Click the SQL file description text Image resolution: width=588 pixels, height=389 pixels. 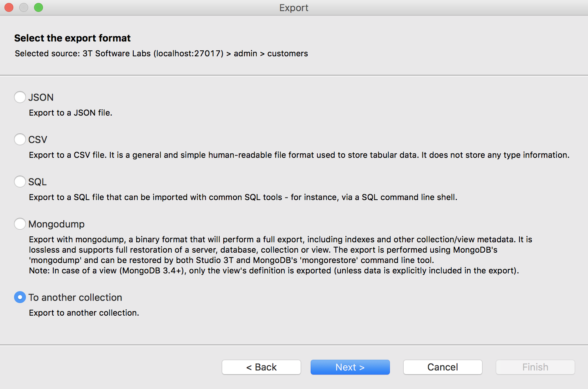click(243, 197)
